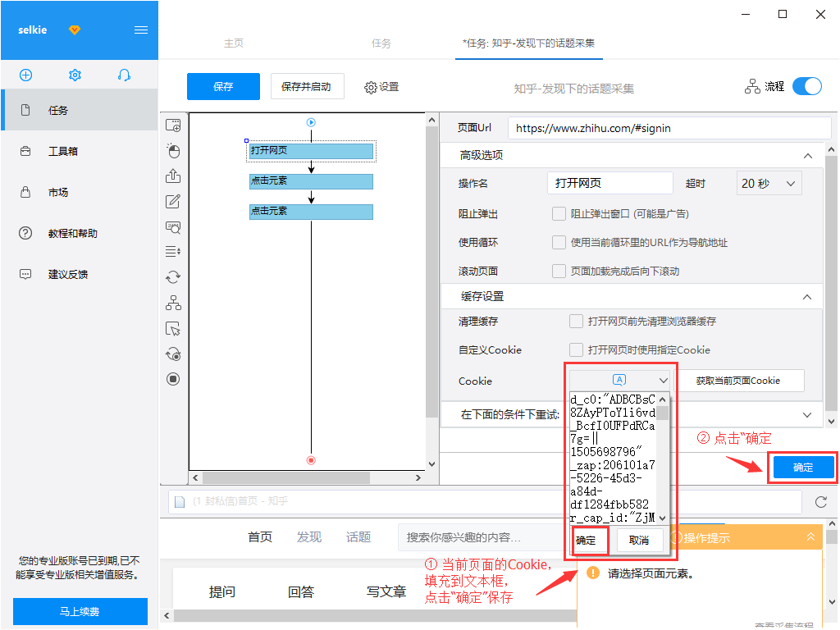Check 阻止弹出窗口 checkbox
This screenshot has width=840, height=630.
point(559,214)
